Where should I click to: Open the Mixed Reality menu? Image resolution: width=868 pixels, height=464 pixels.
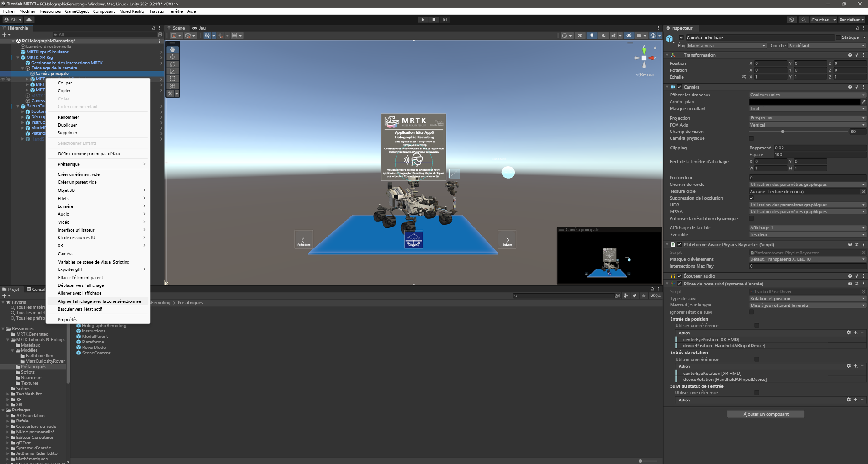132,11
